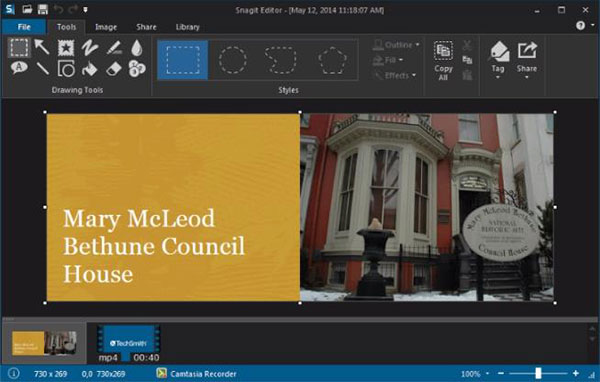Select the Eraser tool
This screenshot has height=382, width=600.
[x=113, y=69]
